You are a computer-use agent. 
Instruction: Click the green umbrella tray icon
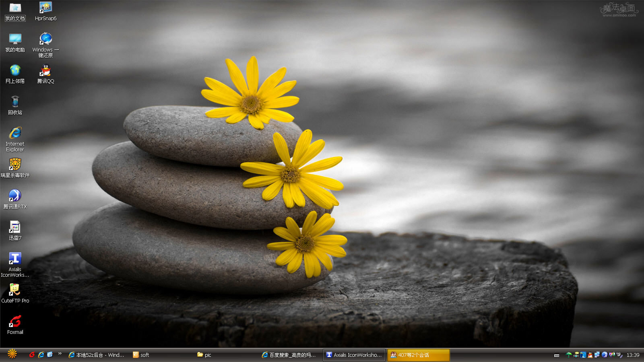pyautogui.click(x=569, y=355)
